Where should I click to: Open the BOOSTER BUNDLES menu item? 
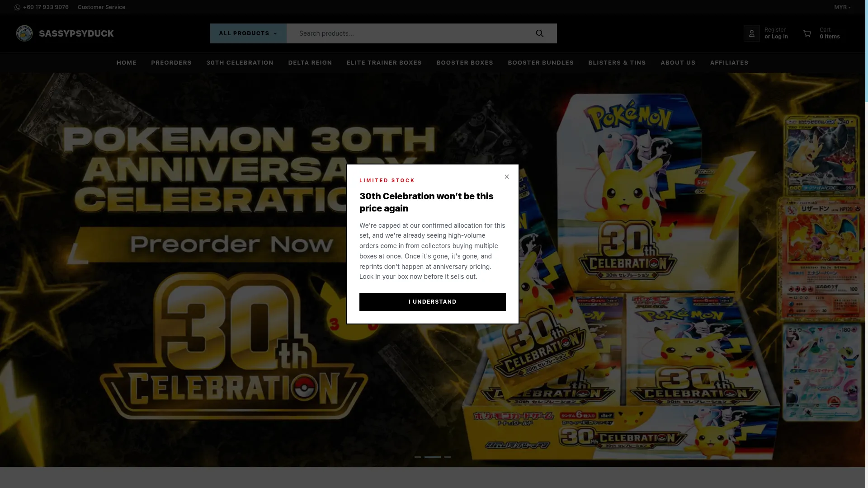[x=541, y=63]
